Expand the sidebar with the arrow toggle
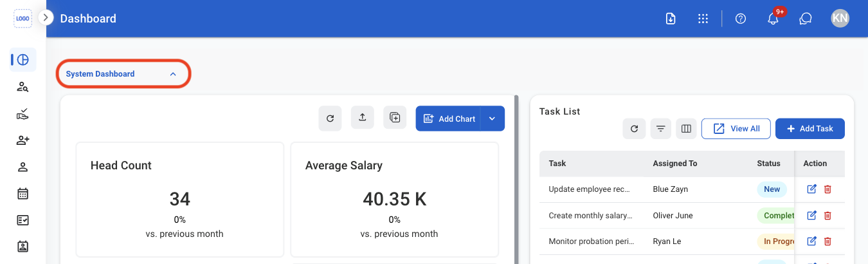The height and width of the screenshot is (264, 868). point(45,18)
